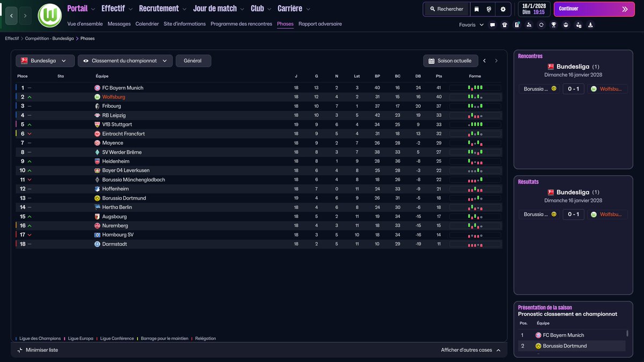This screenshot has width=644, height=362.
Task: Click Heidenheim's Forme indicator bars
Action: click(x=475, y=161)
